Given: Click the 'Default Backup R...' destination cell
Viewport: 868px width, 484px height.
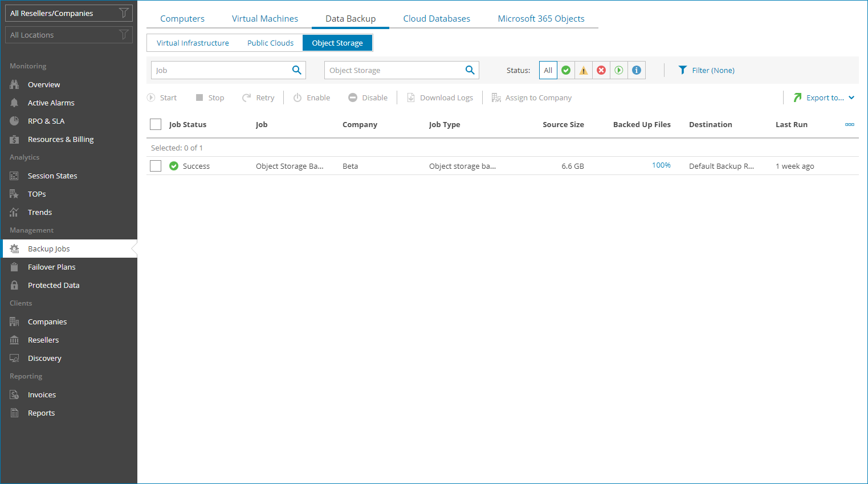Looking at the screenshot, I should coord(721,166).
